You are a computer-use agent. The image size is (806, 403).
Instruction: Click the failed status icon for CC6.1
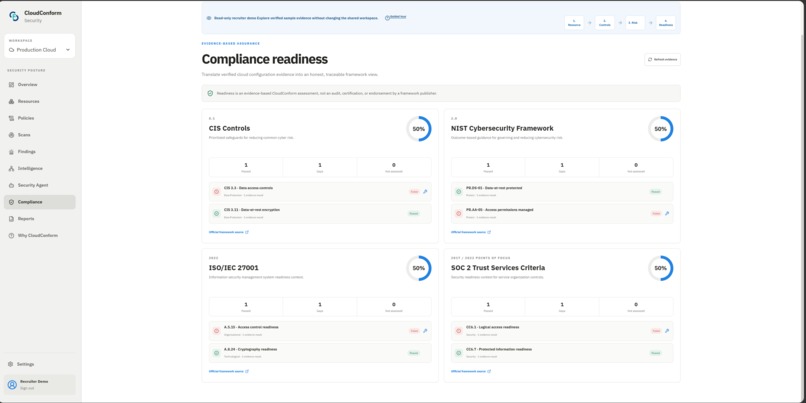coord(459,331)
